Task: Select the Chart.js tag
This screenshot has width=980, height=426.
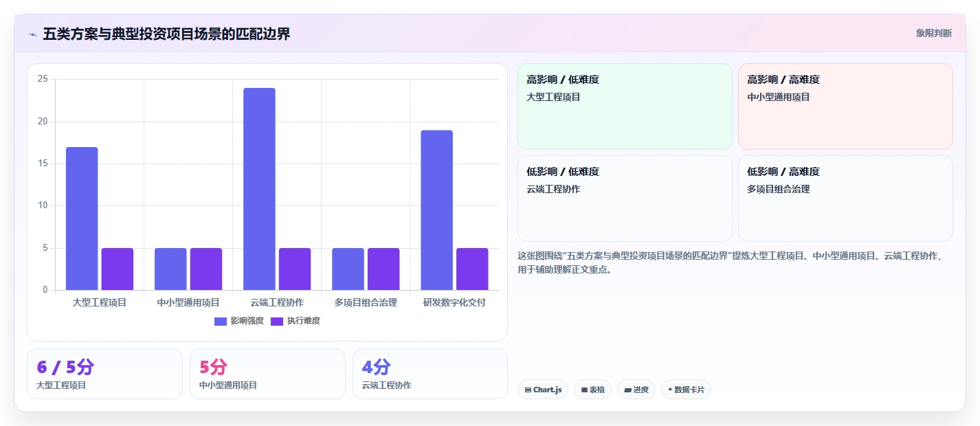Action: click(543, 390)
